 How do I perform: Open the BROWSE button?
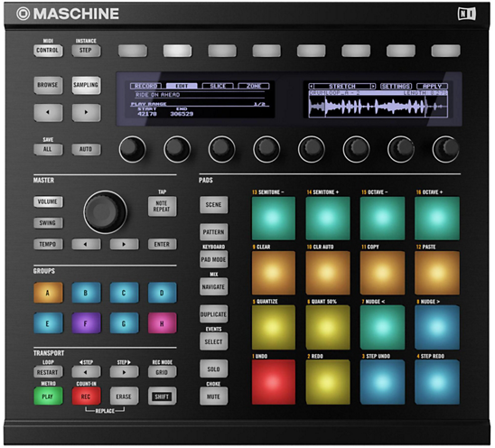click(x=48, y=85)
